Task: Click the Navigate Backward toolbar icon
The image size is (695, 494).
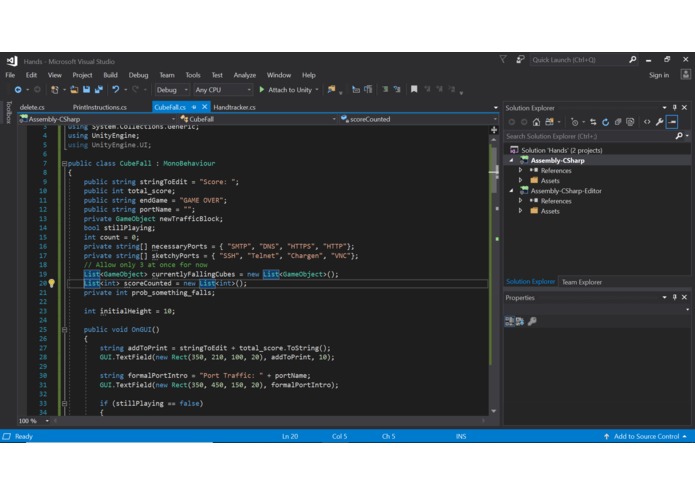Action: (18, 90)
